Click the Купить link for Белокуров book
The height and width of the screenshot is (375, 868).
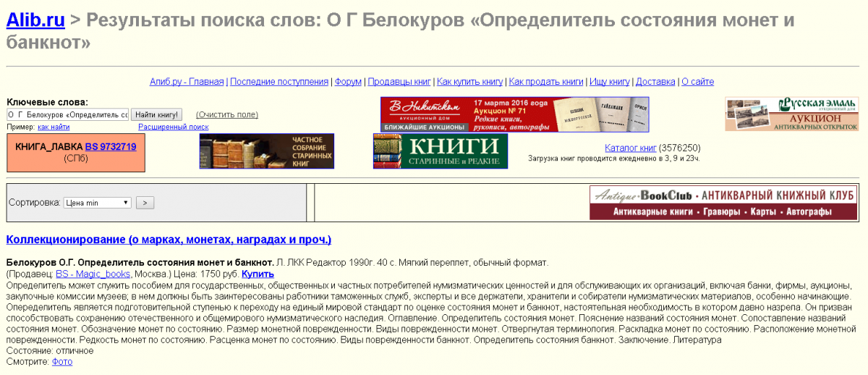[x=258, y=274]
